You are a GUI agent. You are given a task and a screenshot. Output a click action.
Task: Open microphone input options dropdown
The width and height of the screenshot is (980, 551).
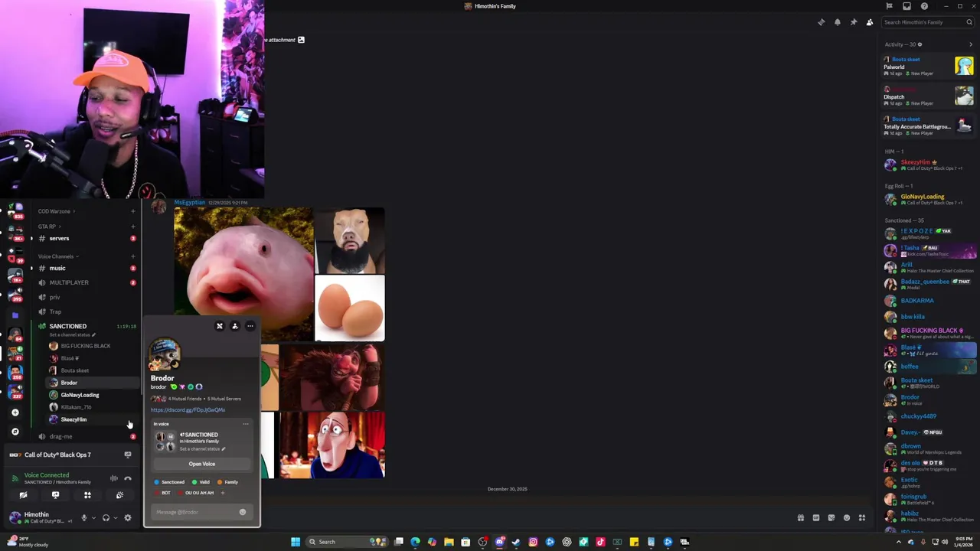point(94,518)
